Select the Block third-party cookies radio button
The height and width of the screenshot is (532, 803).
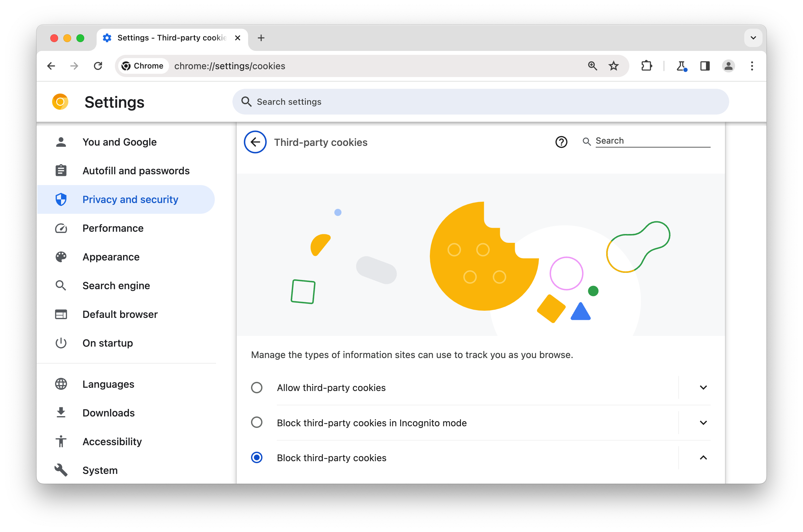(x=257, y=457)
